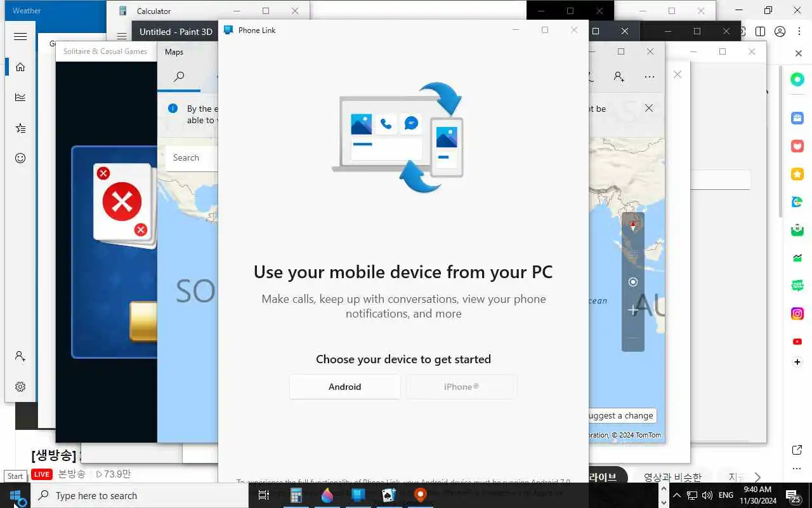
Task: Dismiss the Maps notification banner
Action: click(649, 108)
